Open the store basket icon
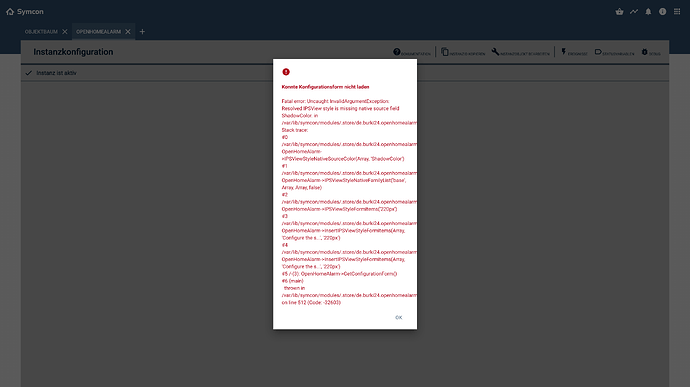 619,11
